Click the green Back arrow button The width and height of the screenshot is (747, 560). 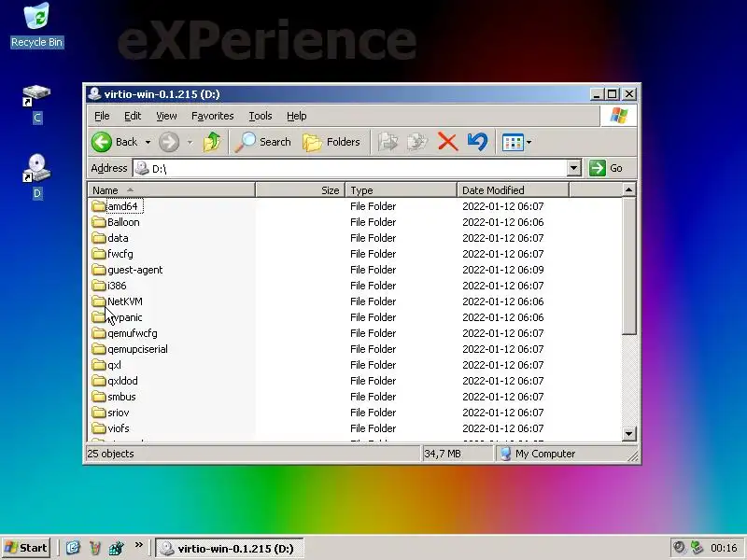coord(102,142)
